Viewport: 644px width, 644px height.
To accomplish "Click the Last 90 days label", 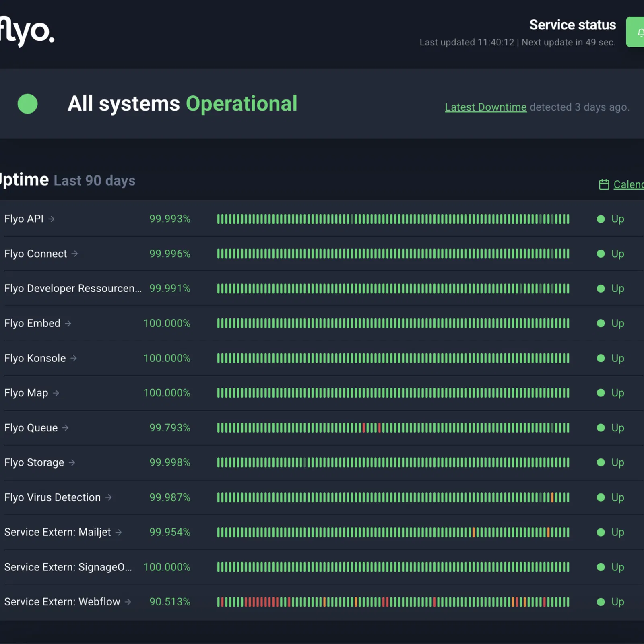I will (x=95, y=180).
